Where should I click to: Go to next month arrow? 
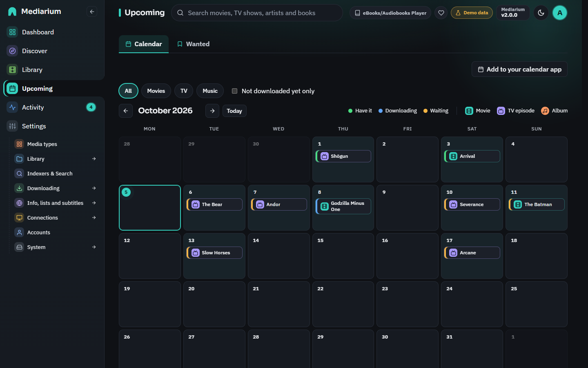click(212, 111)
